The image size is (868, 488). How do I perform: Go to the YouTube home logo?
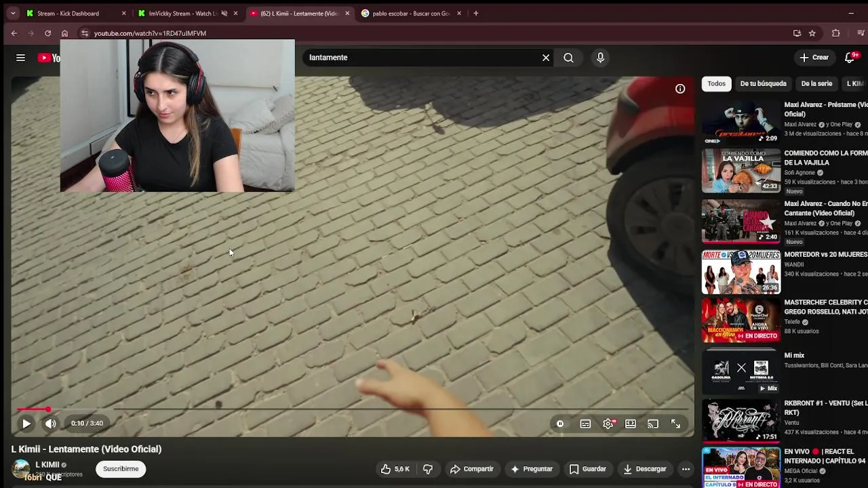coord(49,58)
